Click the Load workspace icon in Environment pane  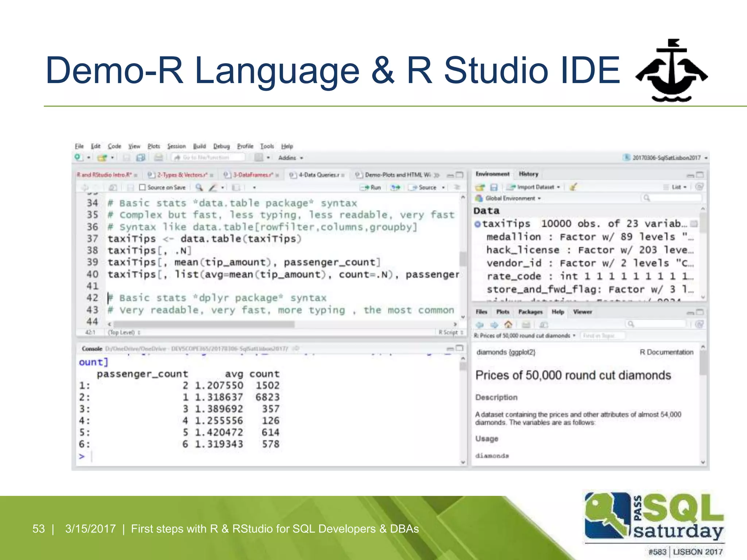480,187
